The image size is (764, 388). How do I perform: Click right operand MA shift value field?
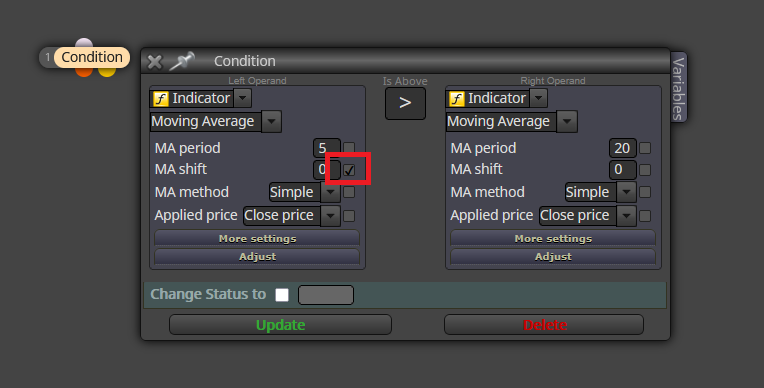pos(623,170)
